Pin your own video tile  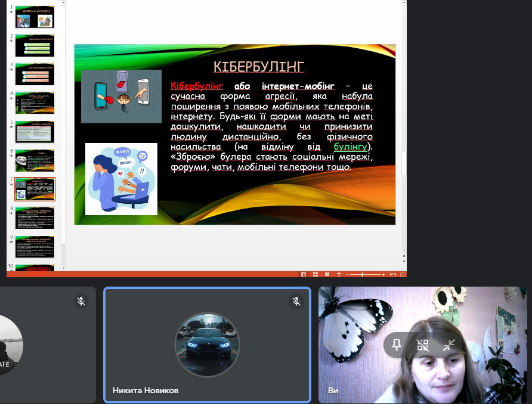(396, 346)
